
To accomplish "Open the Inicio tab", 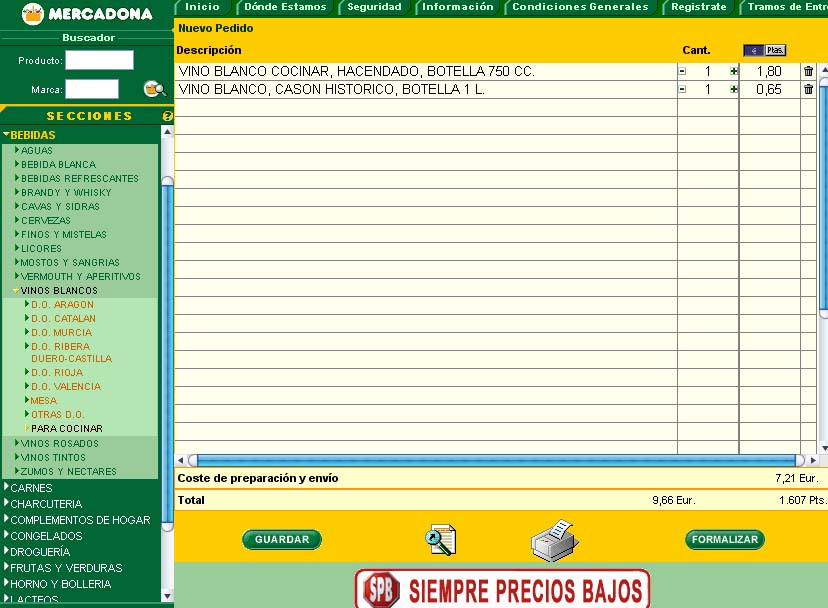I will [202, 7].
